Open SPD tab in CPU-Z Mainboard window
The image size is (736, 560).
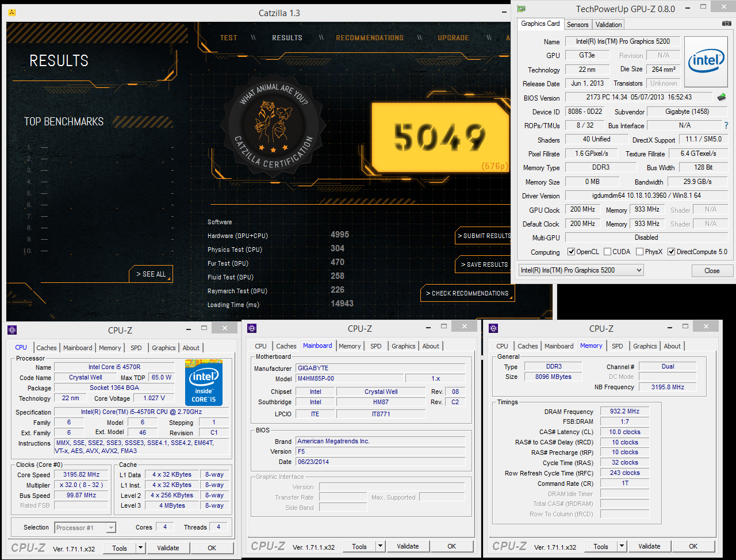pyautogui.click(x=375, y=346)
